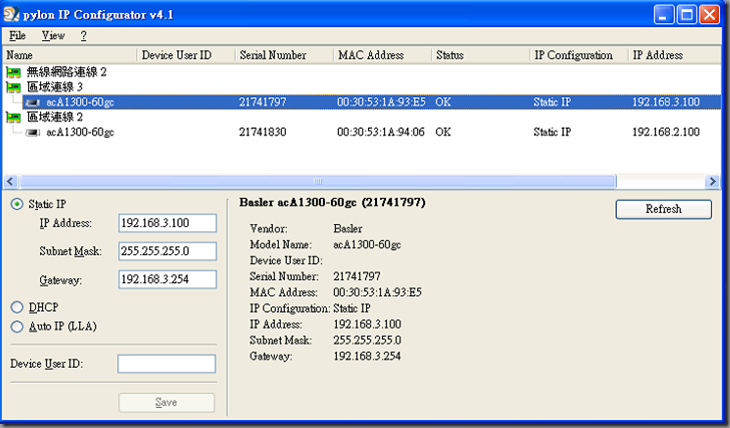
Task: Click the scrollbar right arrow
Action: tap(712, 181)
